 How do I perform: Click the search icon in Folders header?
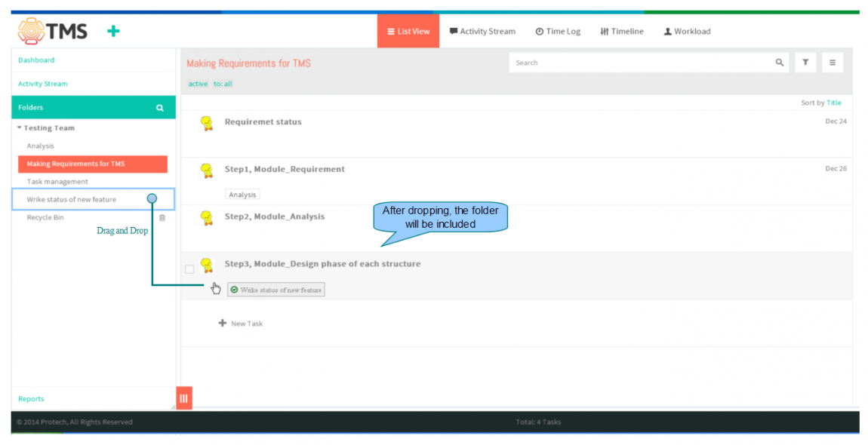tap(160, 108)
